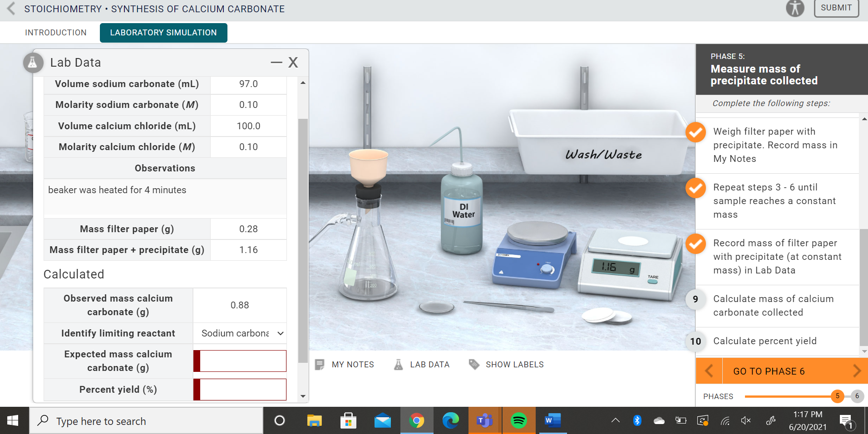Open Microsoft Teams from the taskbar

point(484,420)
